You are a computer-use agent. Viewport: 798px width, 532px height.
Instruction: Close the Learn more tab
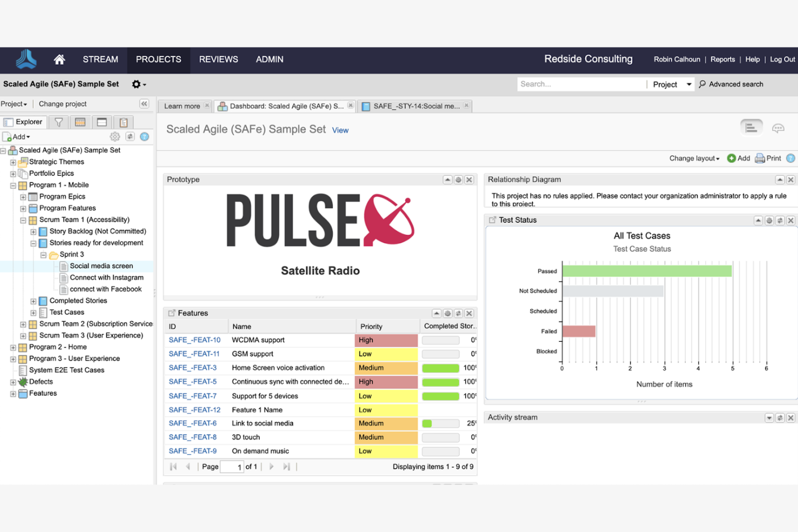pyautogui.click(x=207, y=106)
